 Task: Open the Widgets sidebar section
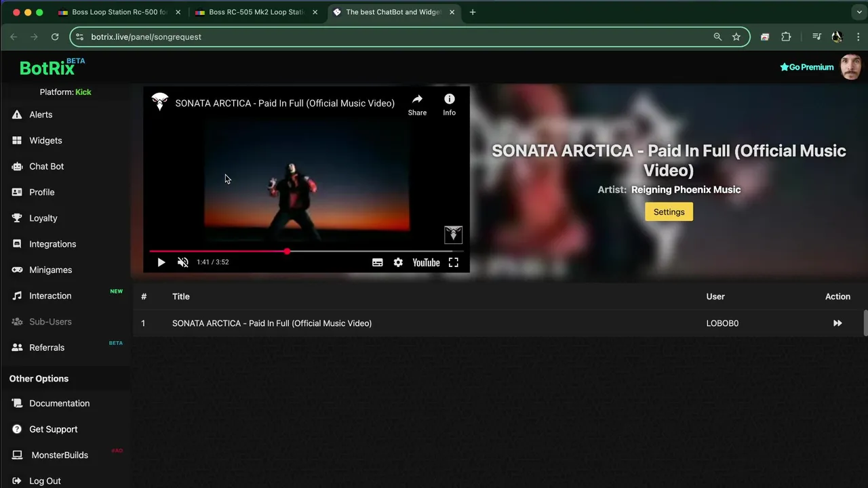point(45,140)
